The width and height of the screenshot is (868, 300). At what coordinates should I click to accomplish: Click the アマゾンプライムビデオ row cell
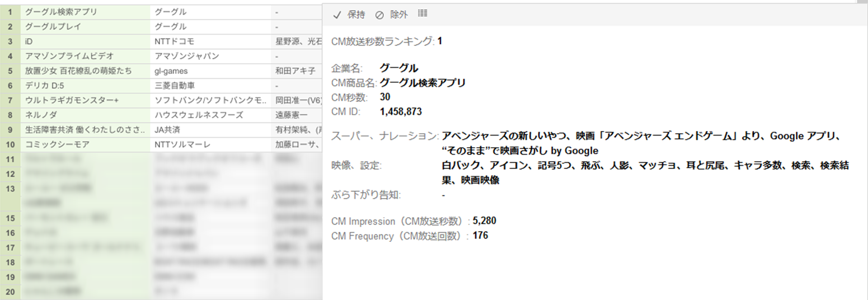[x=69, y=56]
